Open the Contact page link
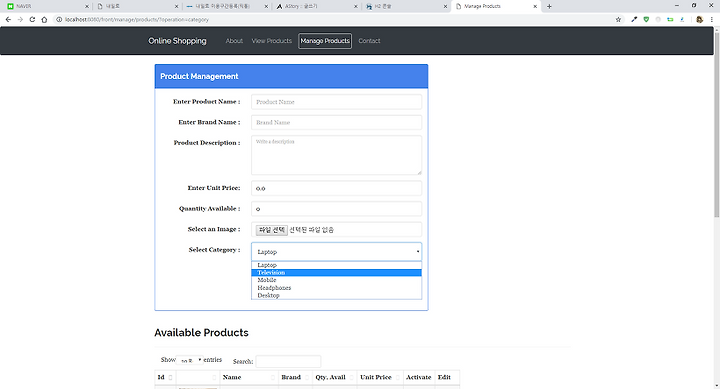720x389 pixels. tap(369, 41)
